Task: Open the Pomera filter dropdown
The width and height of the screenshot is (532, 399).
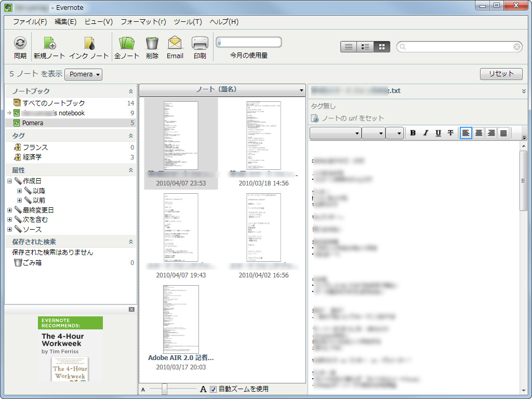Action: tap(83, 74)
